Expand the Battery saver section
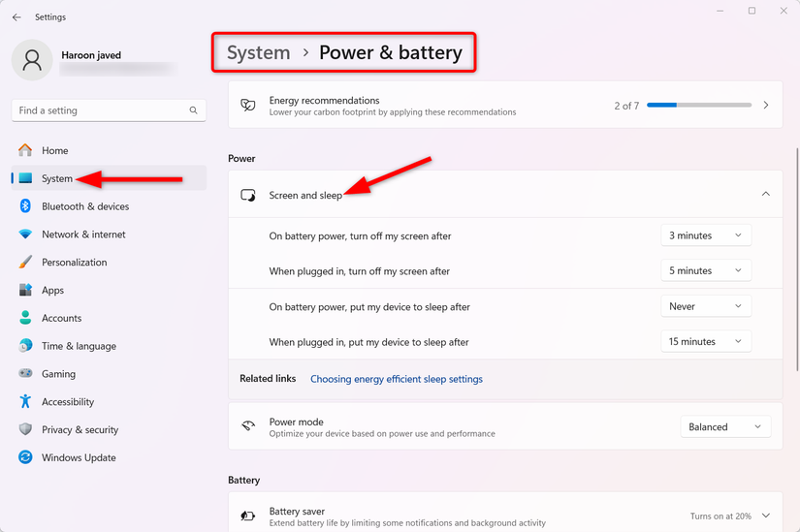This screenshot has height=532, width=800. coord(765,516)
